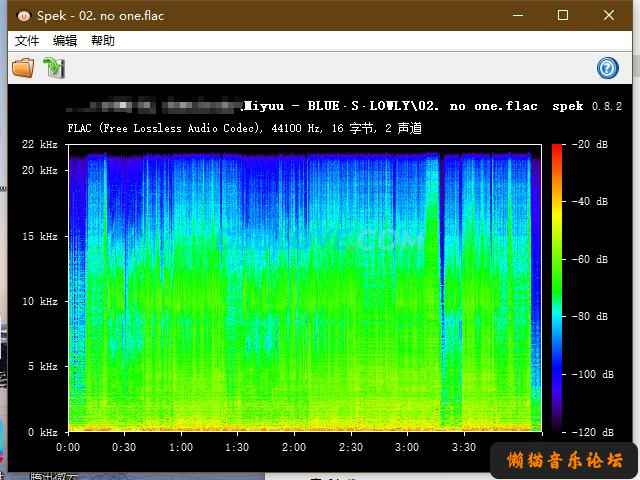Image resolution: width=640 pixels, height=480 pixels.
Task: Close the Spek window
Action: point(609,16)
